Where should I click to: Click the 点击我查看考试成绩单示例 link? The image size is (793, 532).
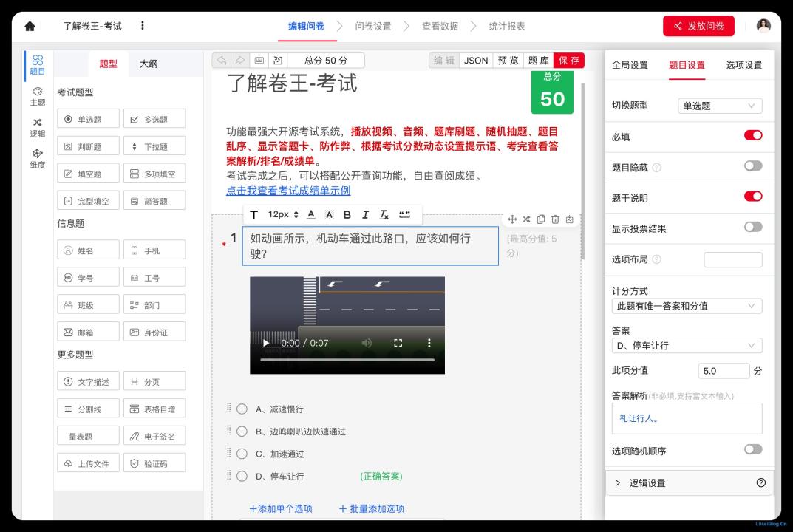click(x=288, y=191)
